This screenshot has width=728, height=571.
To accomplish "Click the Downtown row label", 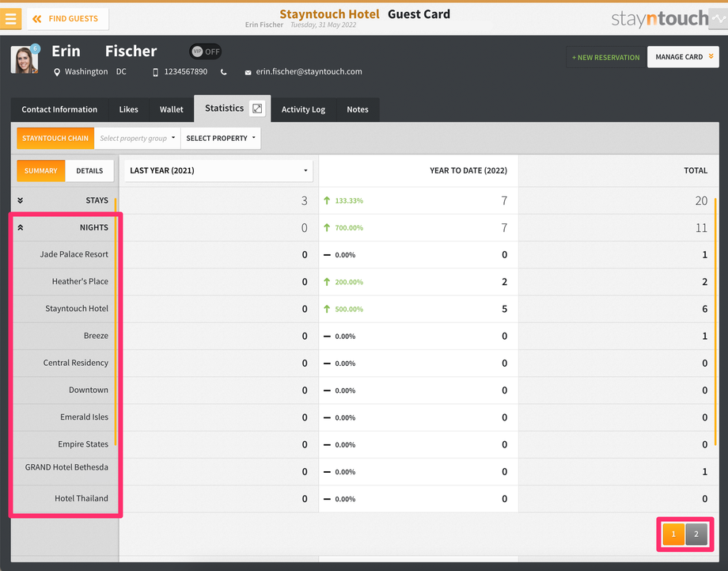I will [x=88, y=390].
